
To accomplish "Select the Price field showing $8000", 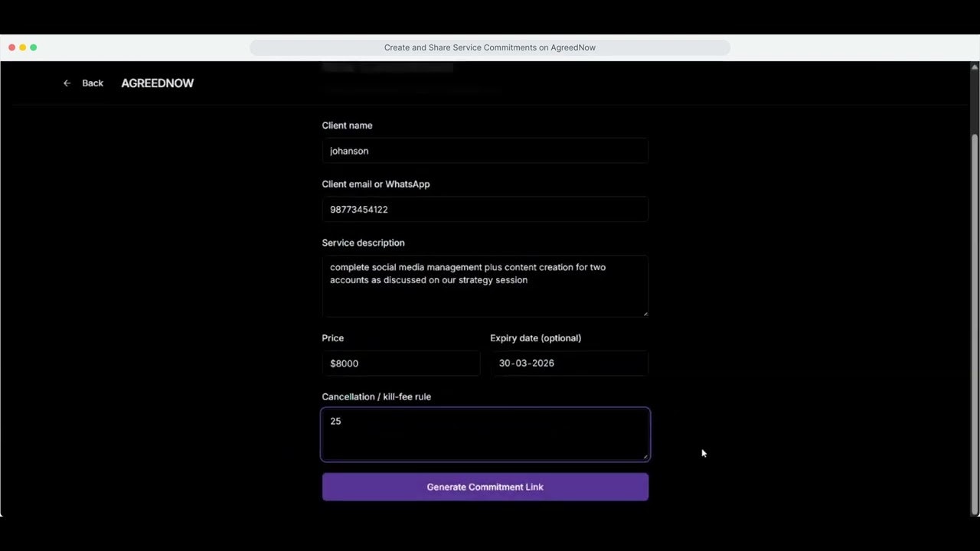I will 400,363.
